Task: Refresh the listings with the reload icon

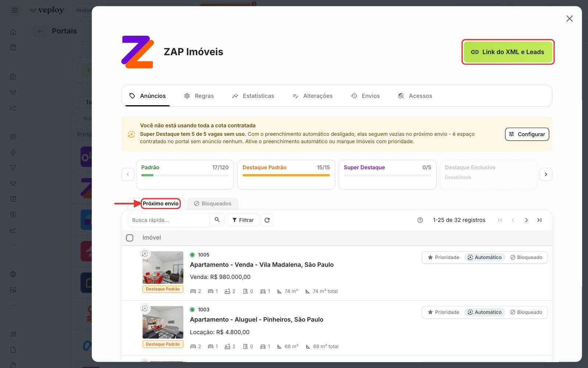Action: pos(267,220)
